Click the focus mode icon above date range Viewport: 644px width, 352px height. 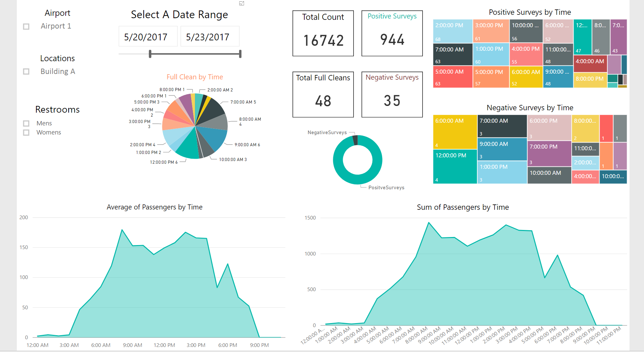(x=241, y=3)
